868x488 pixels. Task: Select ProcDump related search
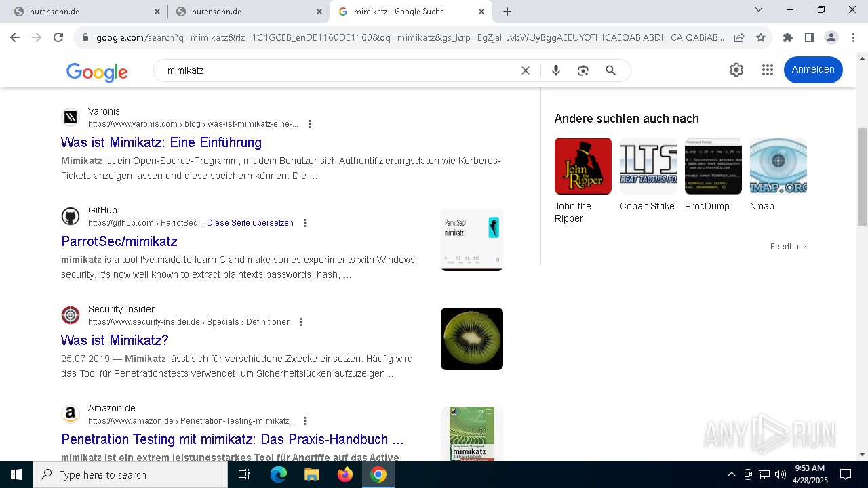click(713, 176)
